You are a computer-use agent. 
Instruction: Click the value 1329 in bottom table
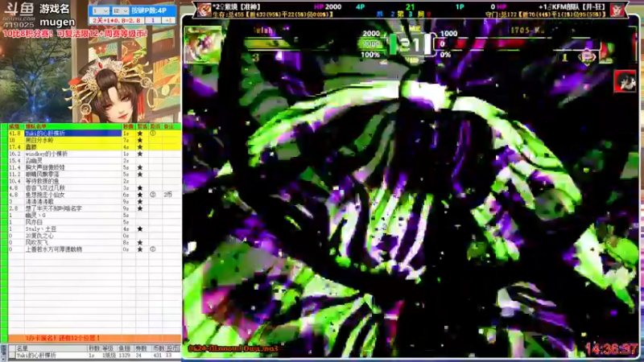pos(124,355)
